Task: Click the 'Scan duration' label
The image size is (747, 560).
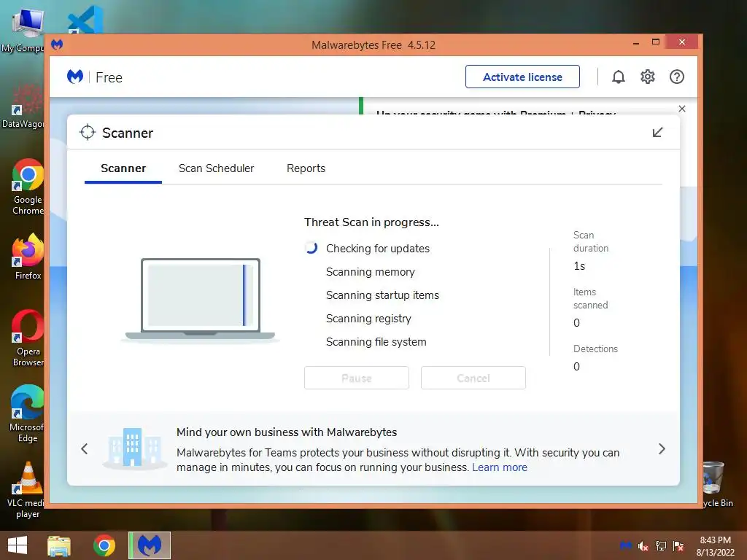Action: [x=591, y=241]
